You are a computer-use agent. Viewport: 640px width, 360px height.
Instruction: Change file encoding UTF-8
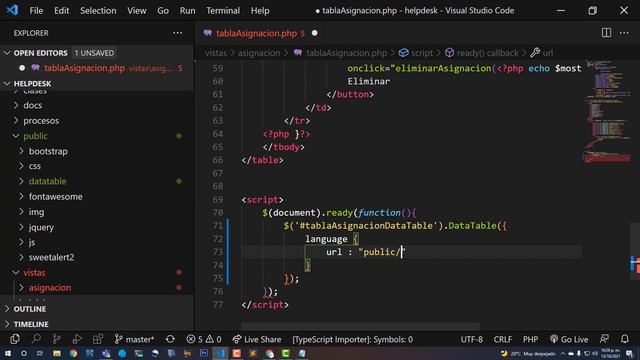pyautogui.click(x=471, y=339)
